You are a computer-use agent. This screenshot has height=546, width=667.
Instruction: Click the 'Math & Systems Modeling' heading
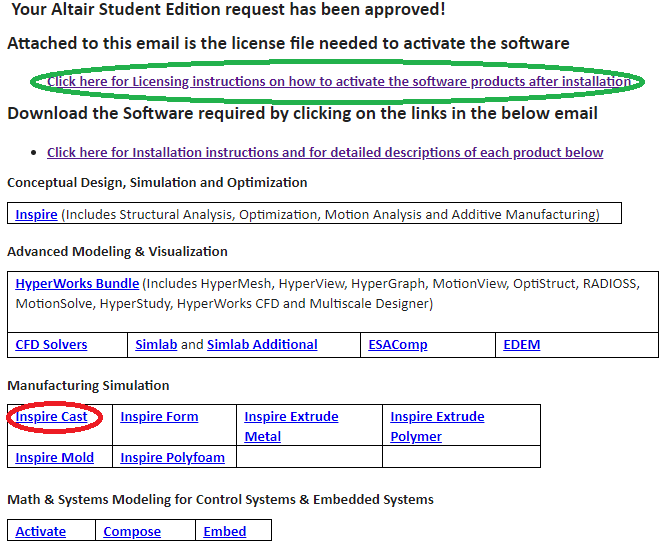click(220, 499)
